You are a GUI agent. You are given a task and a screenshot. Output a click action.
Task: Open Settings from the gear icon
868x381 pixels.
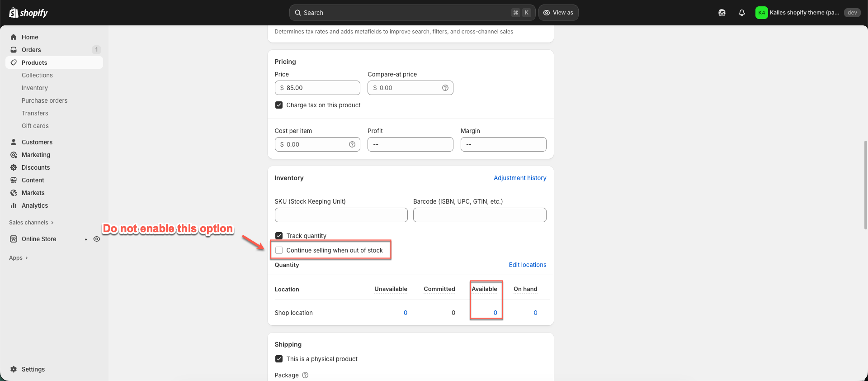pos(14,369)
